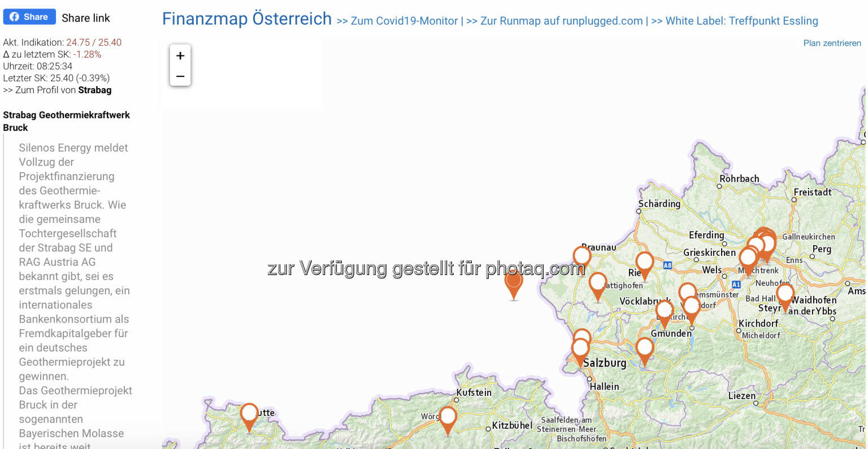Viewport: 868px width, 449px height.
Task: Click the Strabag Geothermiekraftwerk Bruck heading
Action: [66, 121]
